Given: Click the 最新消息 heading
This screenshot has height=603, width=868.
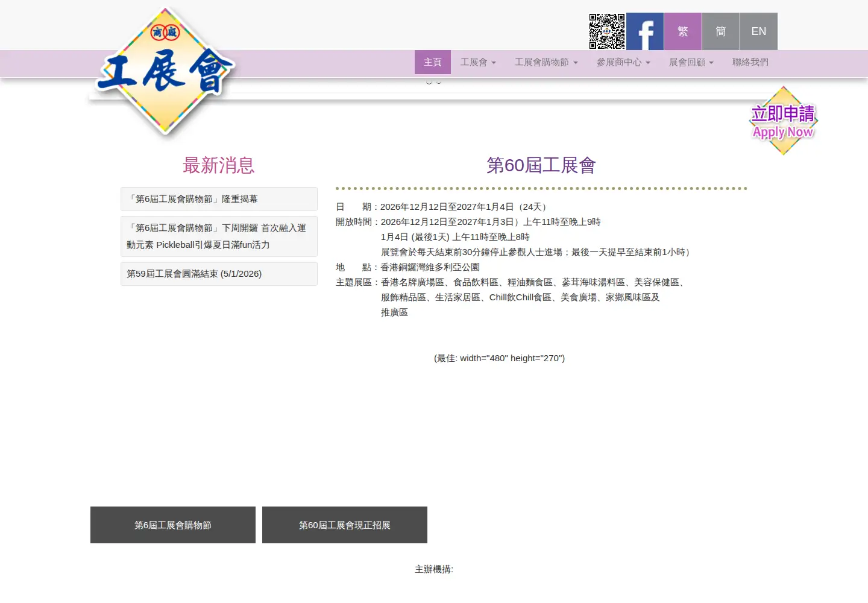Looking at the screenshot, I should pos(219,165).
